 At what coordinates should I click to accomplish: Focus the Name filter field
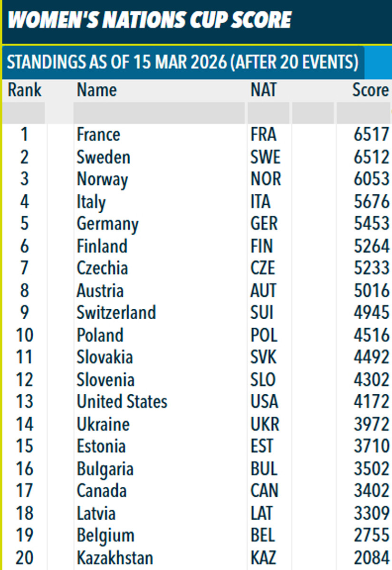pyautogui.click(x=159, y=113)
